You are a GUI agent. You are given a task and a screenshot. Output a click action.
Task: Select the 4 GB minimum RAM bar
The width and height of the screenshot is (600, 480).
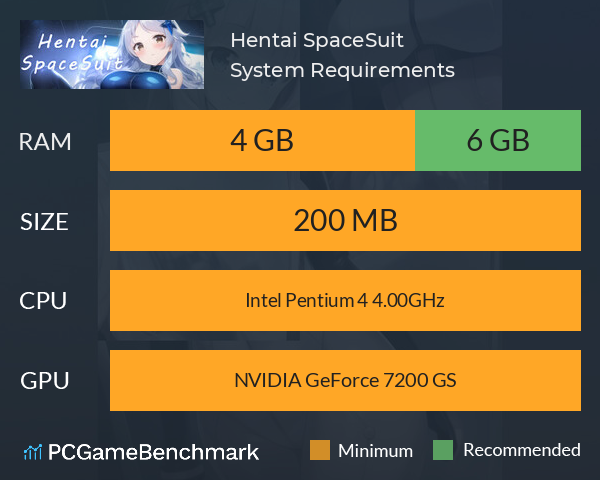tap(262, 140)
